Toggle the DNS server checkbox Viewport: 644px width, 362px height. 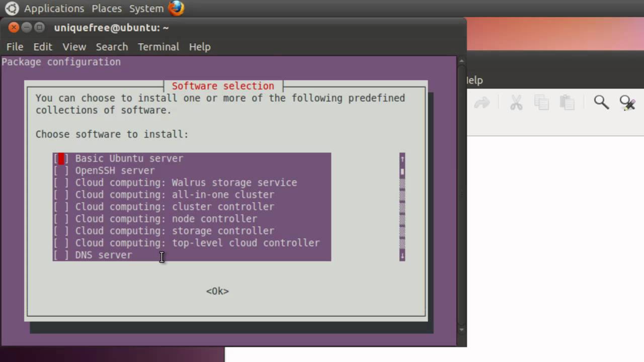tap(61, 255)
